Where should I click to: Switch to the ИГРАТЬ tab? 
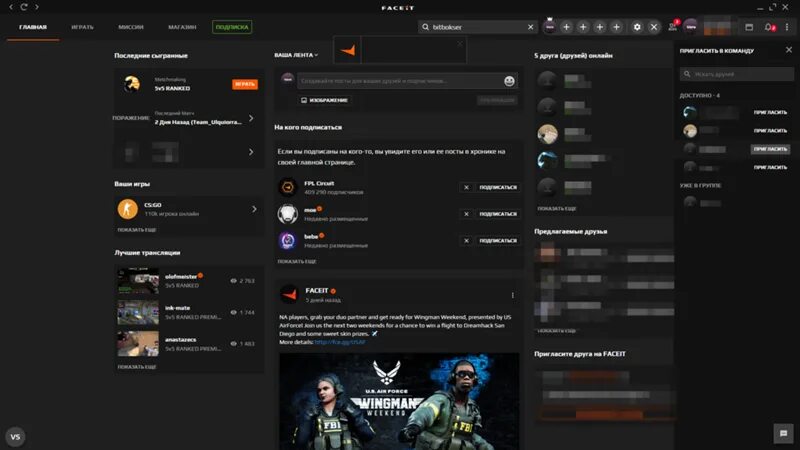tap(83, 27)
